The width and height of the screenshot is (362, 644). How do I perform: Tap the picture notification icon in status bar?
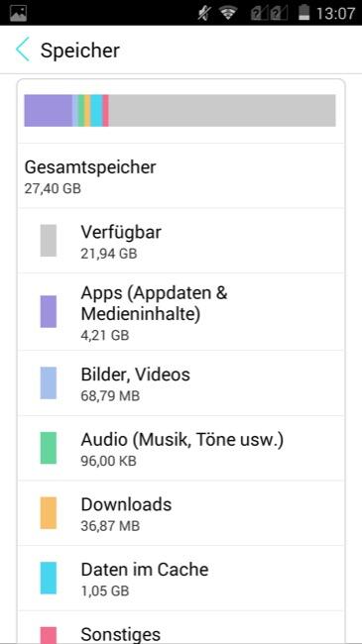pos(18,13)
